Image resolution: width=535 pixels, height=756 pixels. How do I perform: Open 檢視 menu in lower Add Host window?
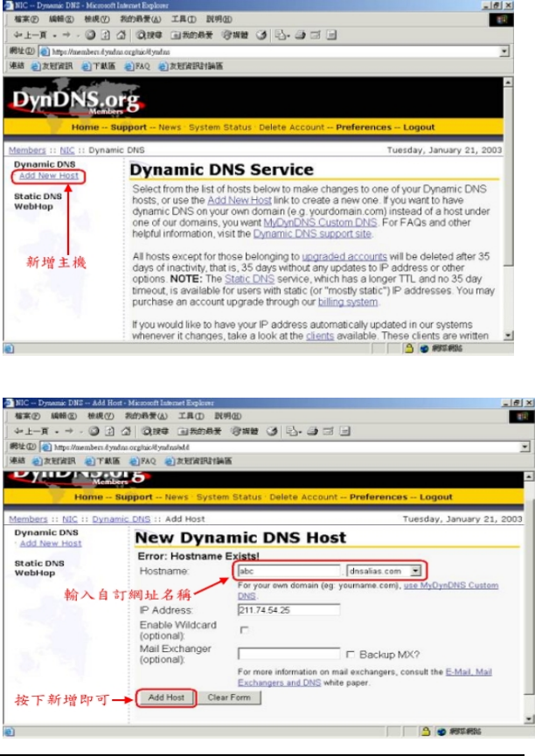click(x=101, y=416)
